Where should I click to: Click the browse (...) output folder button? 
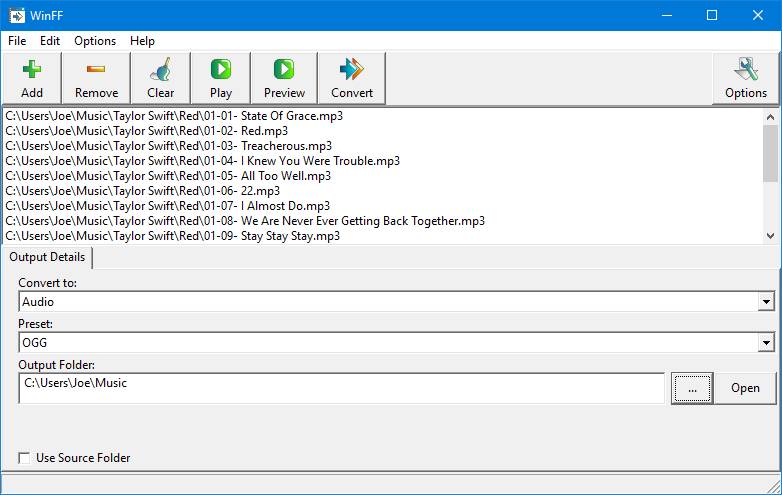[692, 388]
